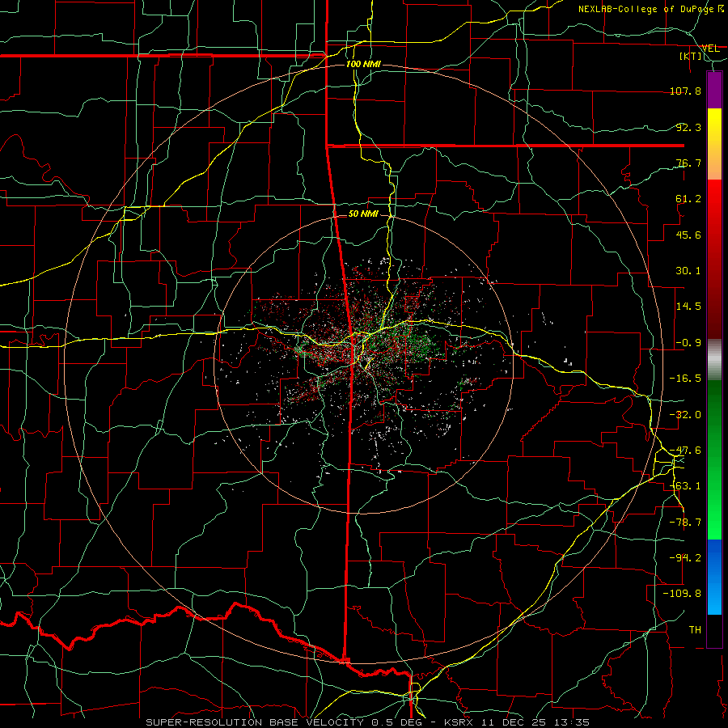Screen dimensions: 728x728
Task: Click the -47.6 scale value
Action: click(685, 451)
